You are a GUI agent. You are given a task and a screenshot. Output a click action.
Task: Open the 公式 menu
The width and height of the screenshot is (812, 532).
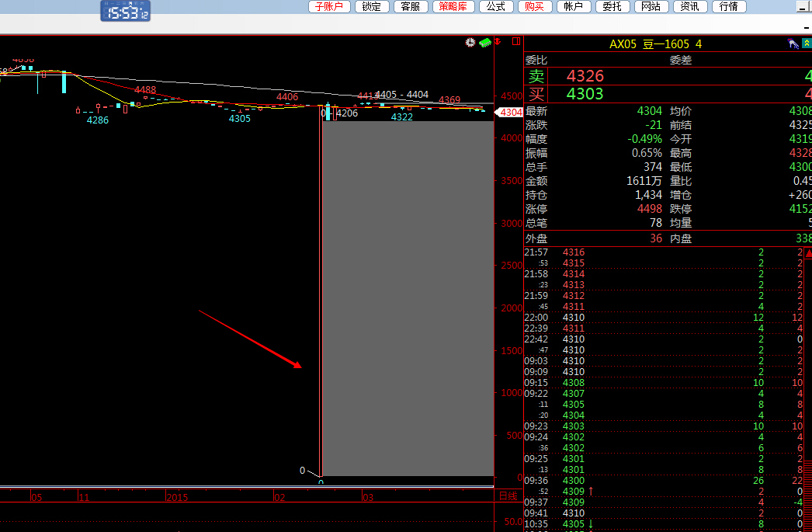496,6
